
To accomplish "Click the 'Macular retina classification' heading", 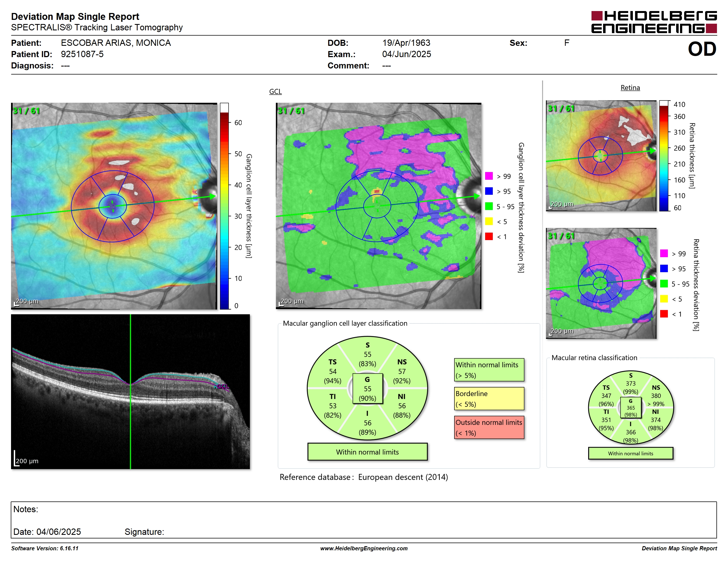I will [594, 358].
